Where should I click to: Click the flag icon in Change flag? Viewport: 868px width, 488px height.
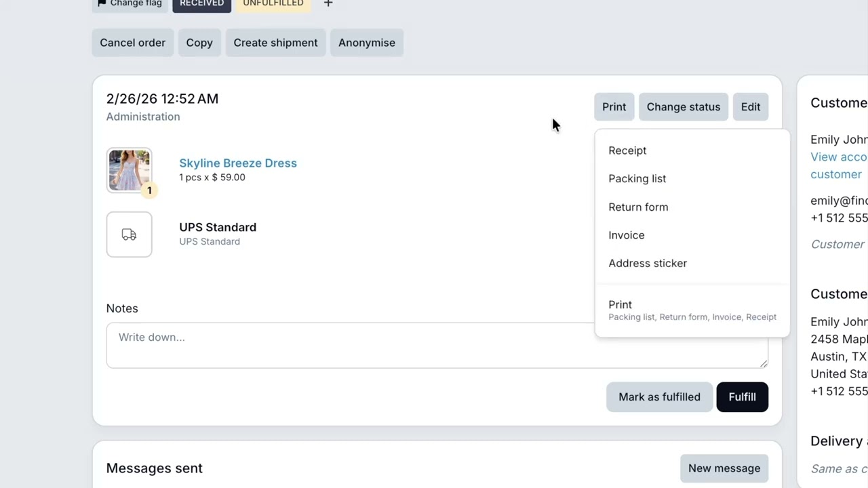[102, 3]
